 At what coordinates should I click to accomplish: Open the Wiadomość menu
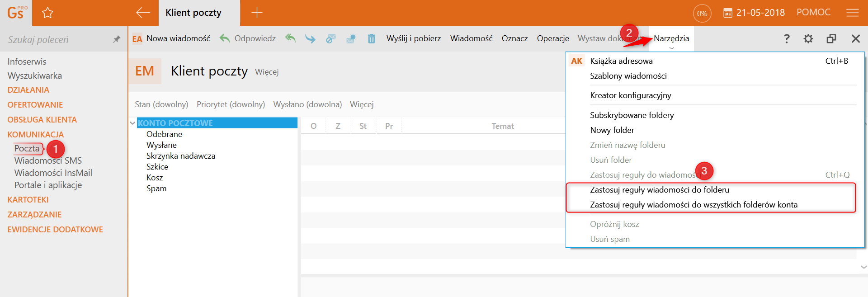[471, 38]
